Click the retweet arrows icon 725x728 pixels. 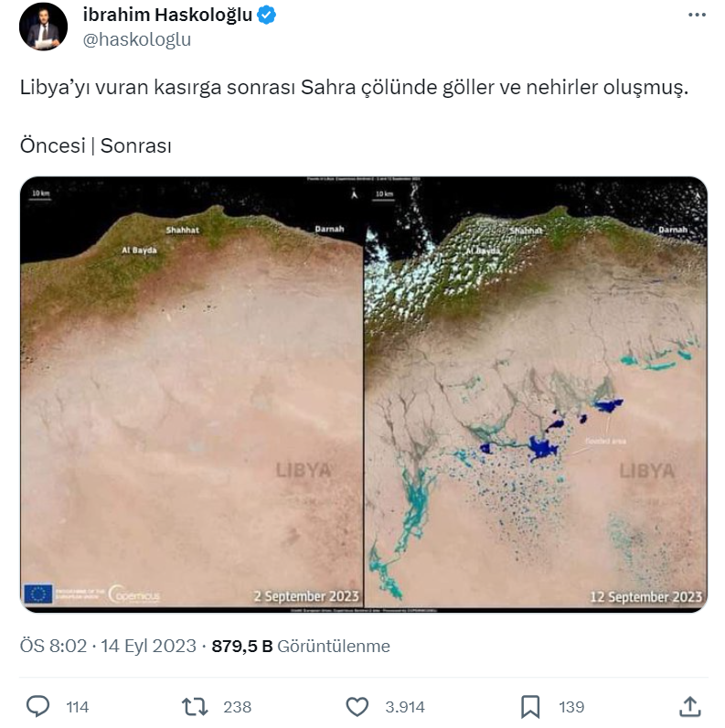[x=195, y=707]
